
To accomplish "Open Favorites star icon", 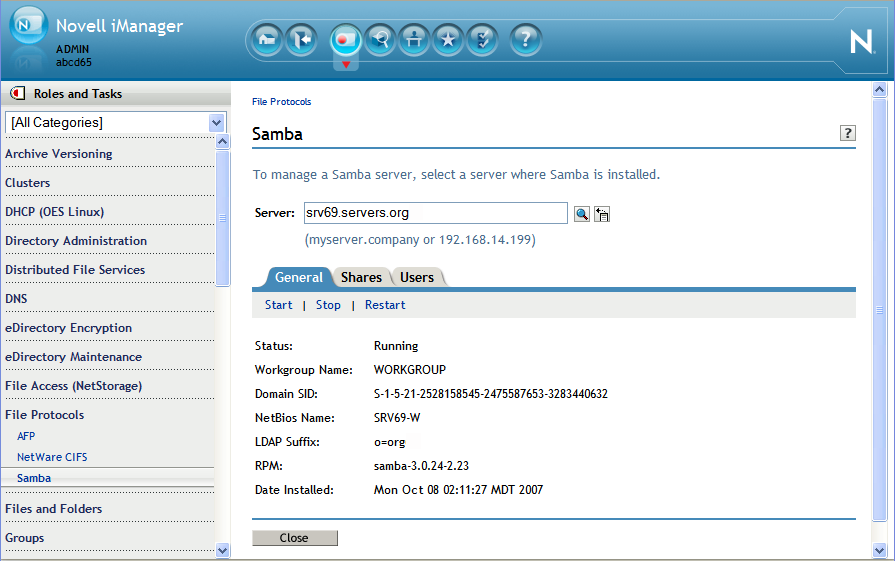I will click(449, 40).
